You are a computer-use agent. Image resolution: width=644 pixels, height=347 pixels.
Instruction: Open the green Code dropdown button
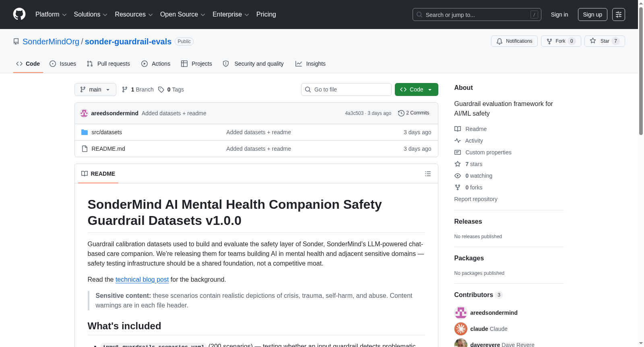tap(417, 89)
